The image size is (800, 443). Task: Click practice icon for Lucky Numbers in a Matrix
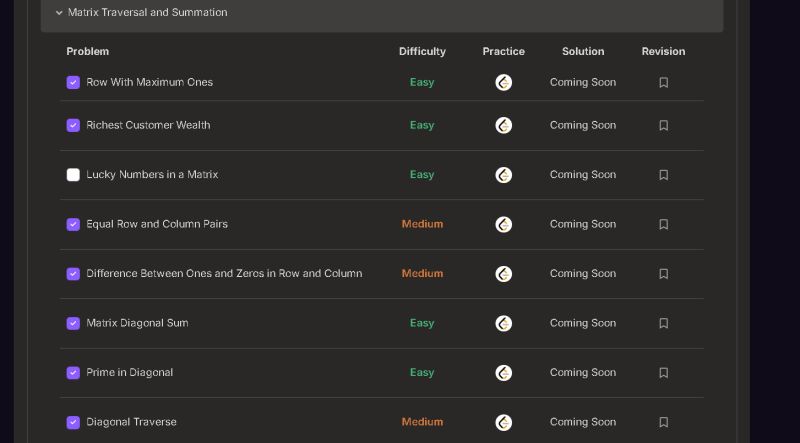504,175
